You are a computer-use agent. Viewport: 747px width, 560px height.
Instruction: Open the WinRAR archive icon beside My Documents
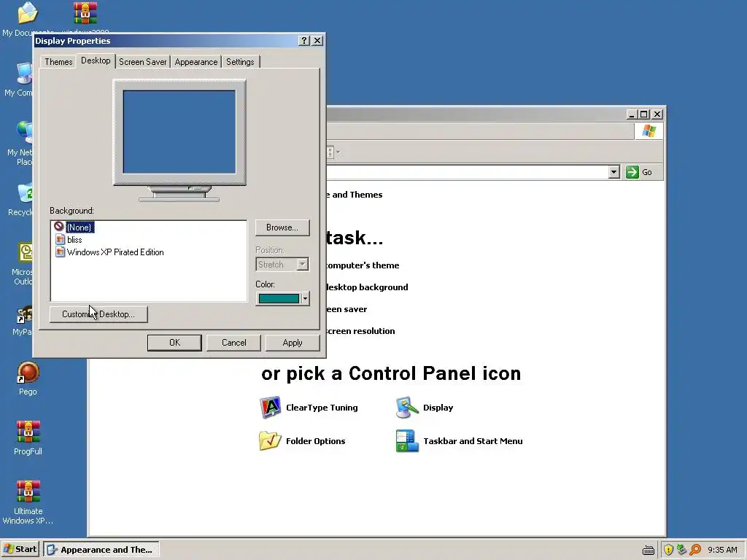[x=85, y=13]
